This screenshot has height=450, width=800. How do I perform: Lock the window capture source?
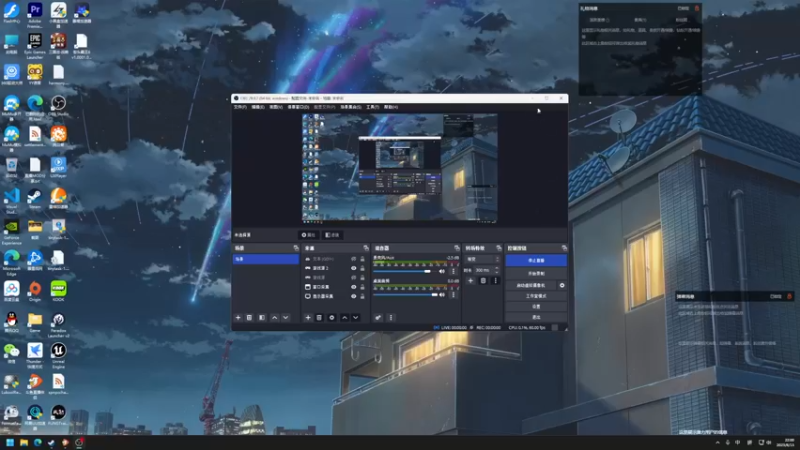click(x=362, y=287)
